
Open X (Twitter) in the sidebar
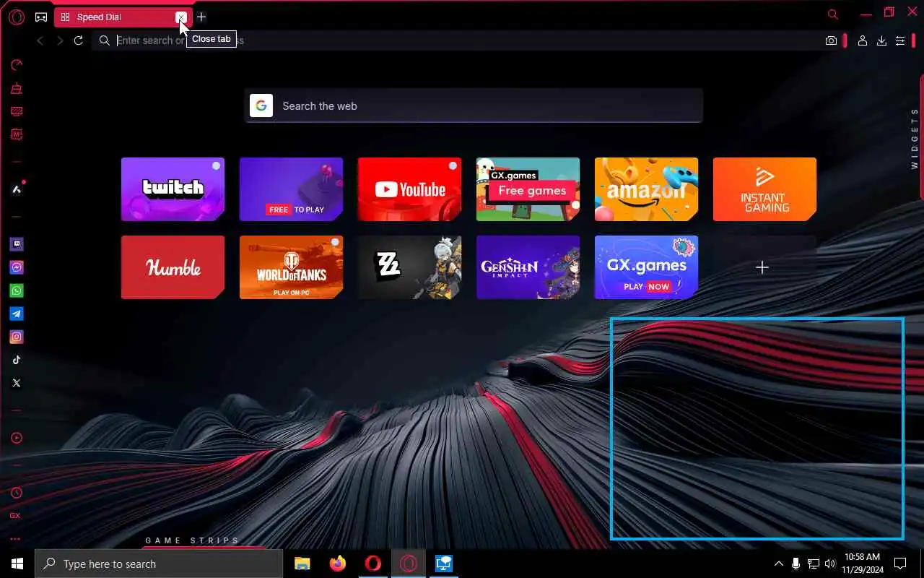[x=17, y=383]
